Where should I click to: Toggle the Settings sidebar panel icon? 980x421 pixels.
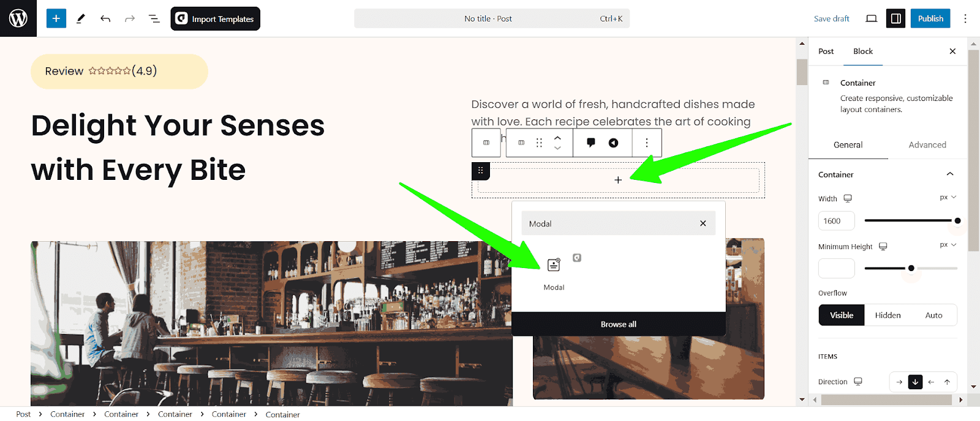point(895,18)
